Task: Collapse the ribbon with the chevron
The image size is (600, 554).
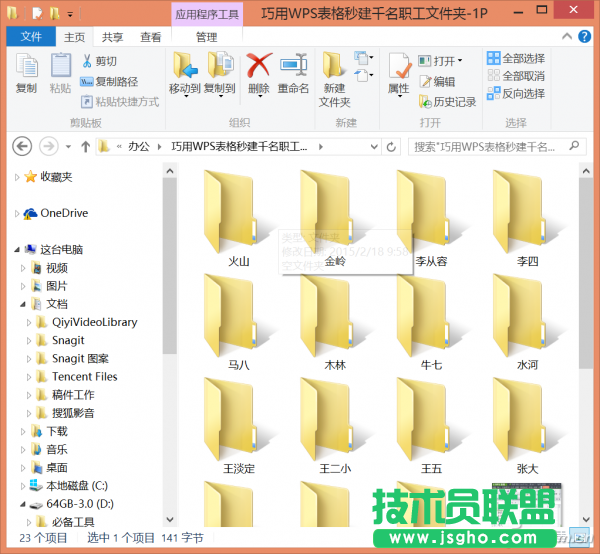Action: [x=567, y=37]
